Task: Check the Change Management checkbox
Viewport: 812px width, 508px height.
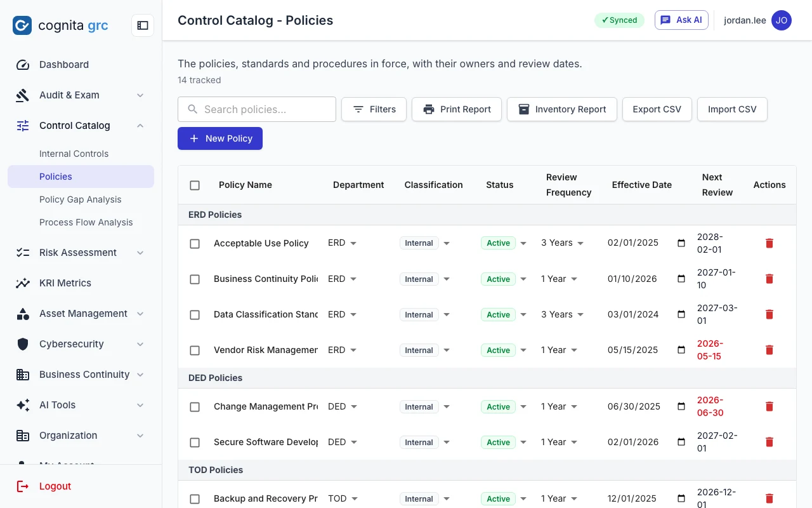Action: [x=195, y=407]
